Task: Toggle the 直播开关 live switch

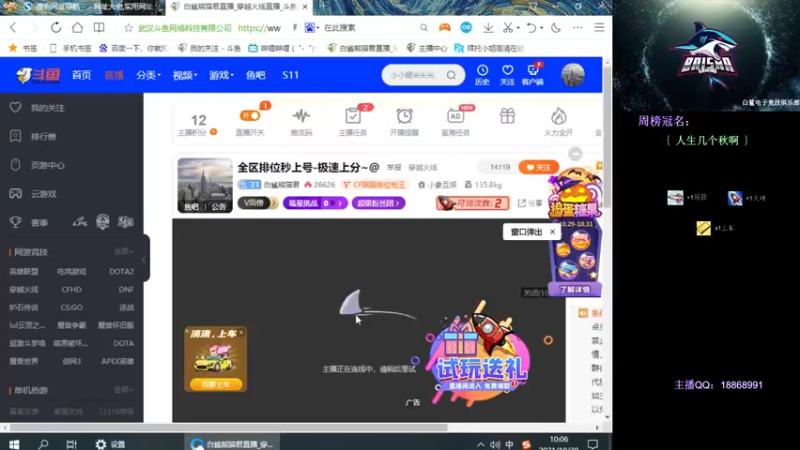Action: (x=250, y=116)
